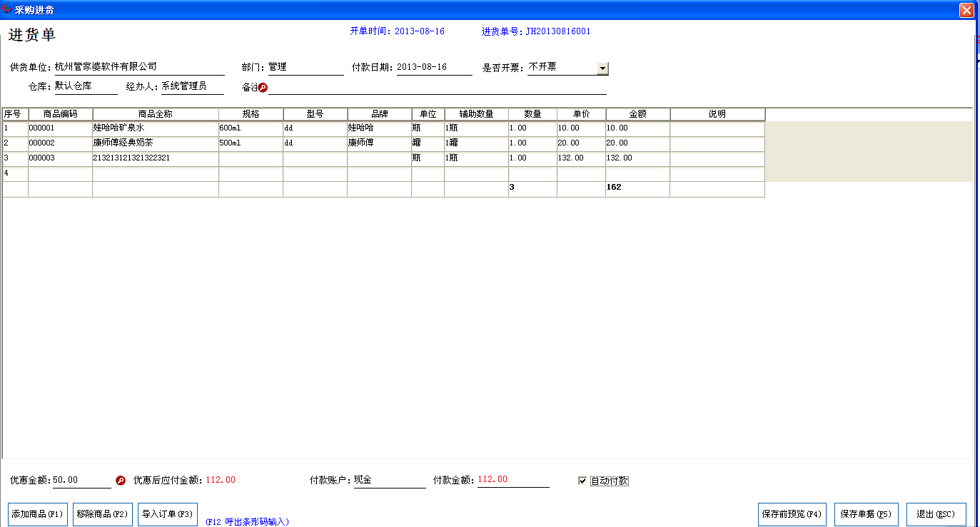The image size is (980, 527).
Task: Select cell 康师傅经典奶茶
Action: 156,143
